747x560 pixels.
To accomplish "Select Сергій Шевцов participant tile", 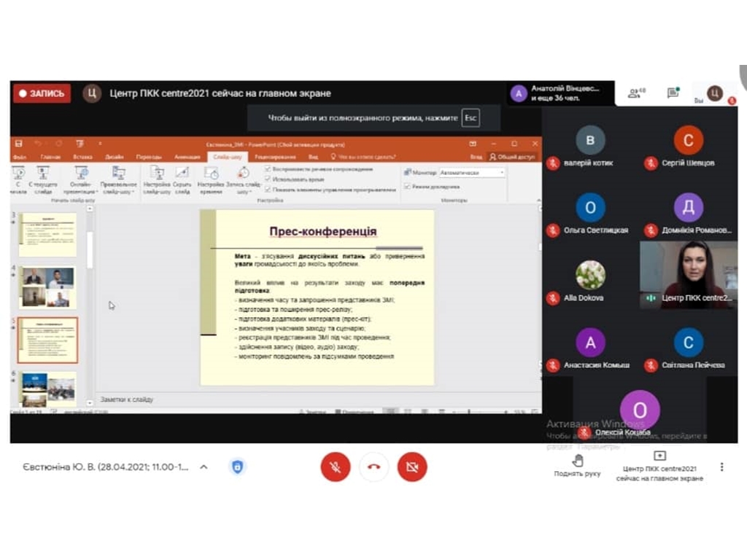I will pyautogui.click(x=689, y=147).
